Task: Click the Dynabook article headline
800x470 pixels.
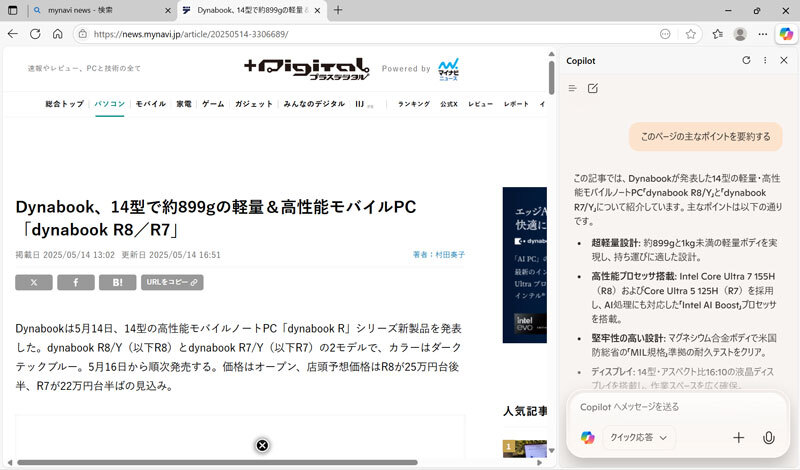Action: (x=216, y=218)
